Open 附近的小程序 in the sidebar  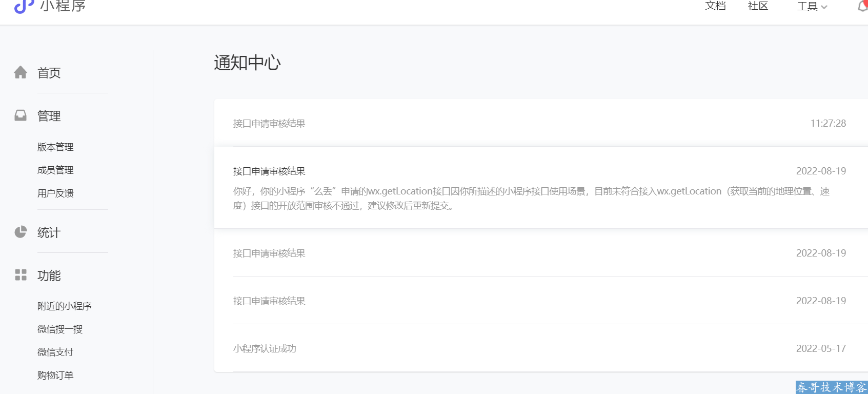(x=65, y=306)
